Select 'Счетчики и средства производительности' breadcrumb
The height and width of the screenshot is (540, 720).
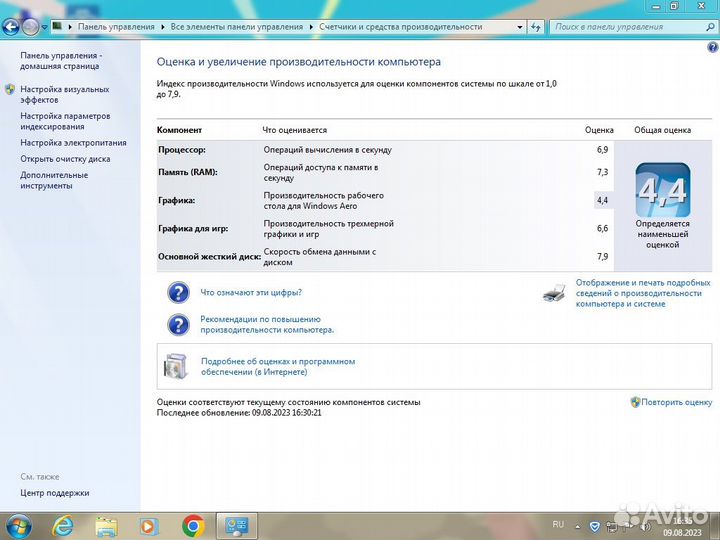[x=400, y=27]
